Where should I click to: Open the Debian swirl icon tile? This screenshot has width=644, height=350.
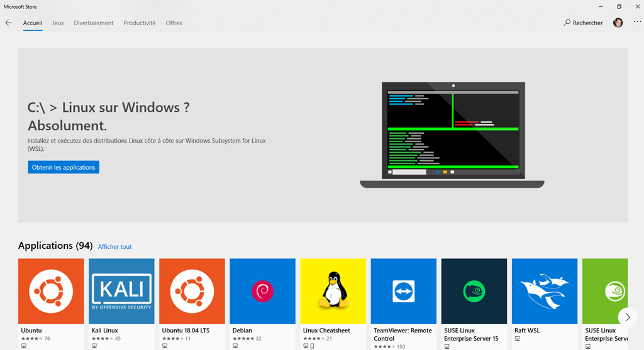(x=262, y=292)
